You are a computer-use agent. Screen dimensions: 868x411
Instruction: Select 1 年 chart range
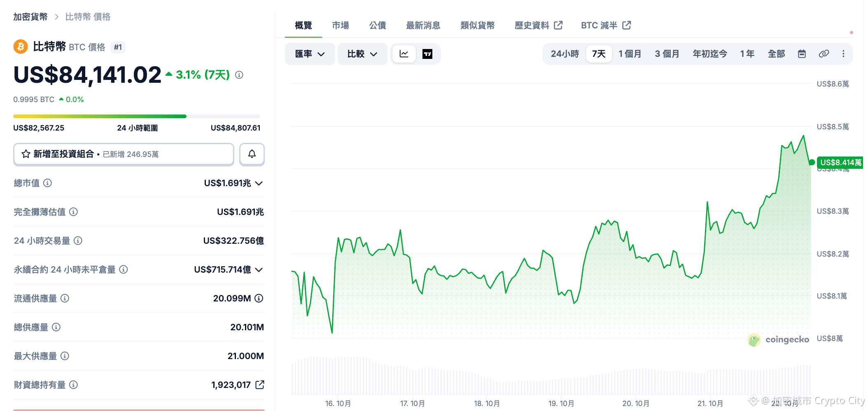[x=747, y=54]
